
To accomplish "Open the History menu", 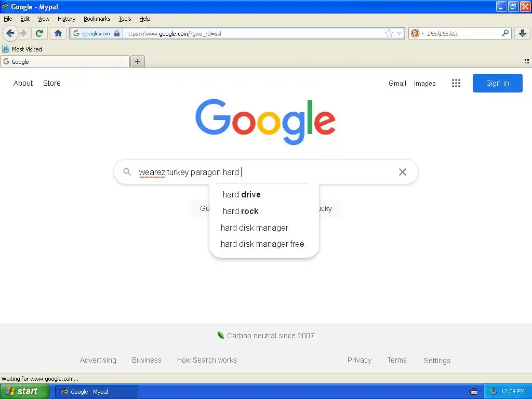I will 66,19.
